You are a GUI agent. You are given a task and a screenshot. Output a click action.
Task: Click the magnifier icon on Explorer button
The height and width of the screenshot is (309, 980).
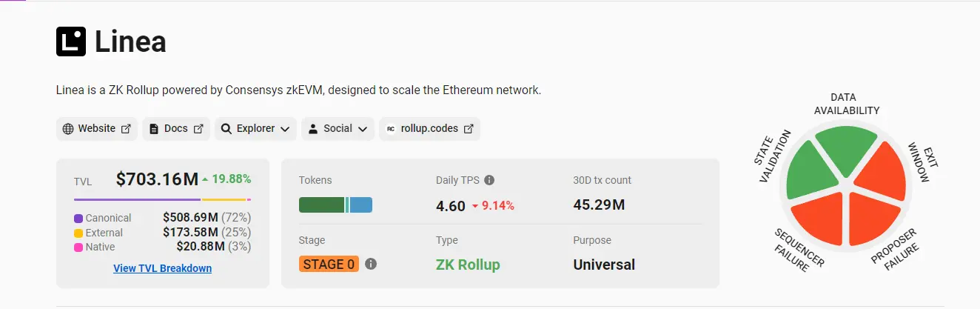226,129
